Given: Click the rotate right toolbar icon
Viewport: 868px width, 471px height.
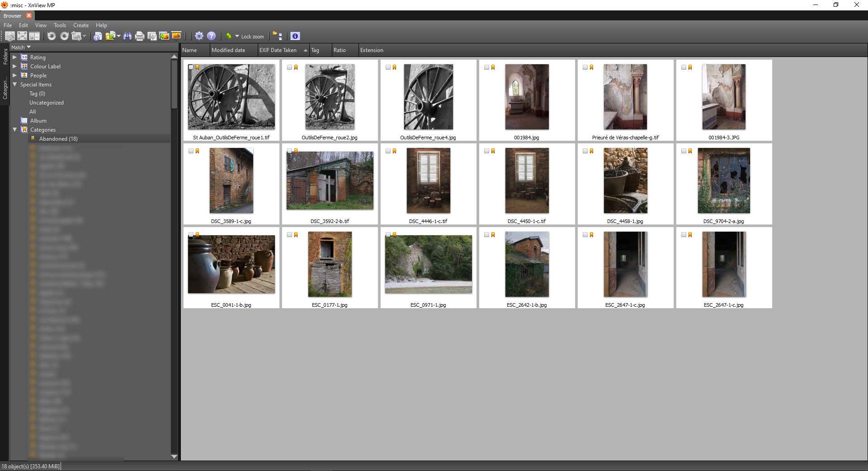Looking at the screenshot, I should [x=64, y=36].
